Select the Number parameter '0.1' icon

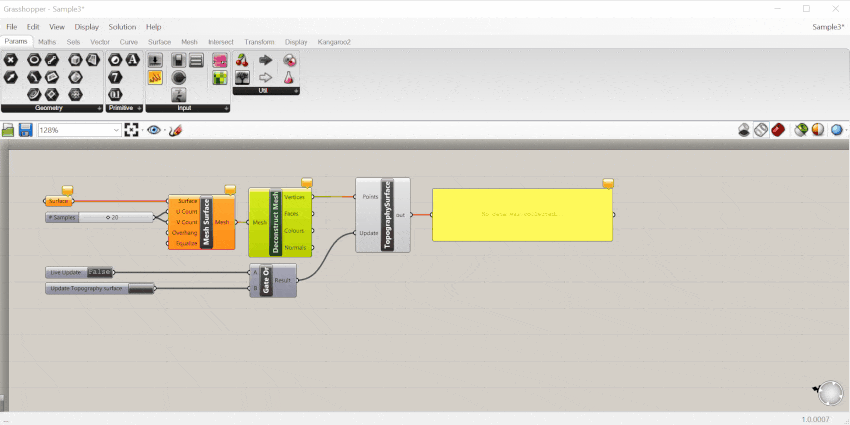point(115,94)
